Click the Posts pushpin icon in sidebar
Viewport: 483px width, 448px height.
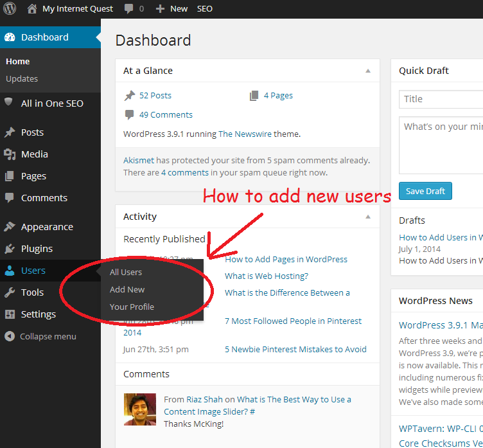click(10, 132)
